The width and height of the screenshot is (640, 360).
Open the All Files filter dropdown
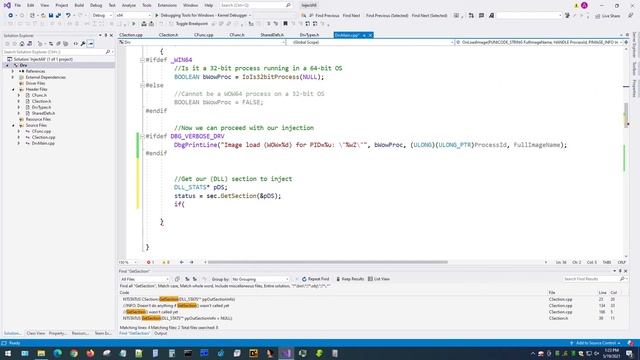pos(144,279)
